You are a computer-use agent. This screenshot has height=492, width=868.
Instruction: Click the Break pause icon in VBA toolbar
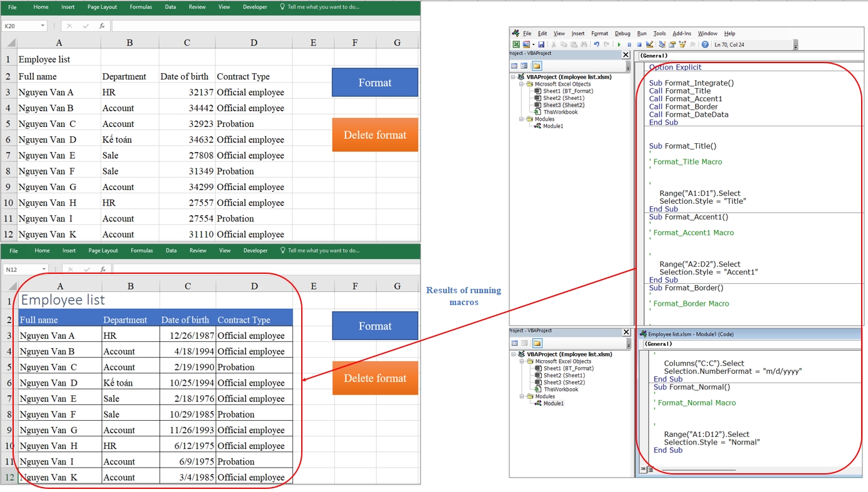pos(629,45)
